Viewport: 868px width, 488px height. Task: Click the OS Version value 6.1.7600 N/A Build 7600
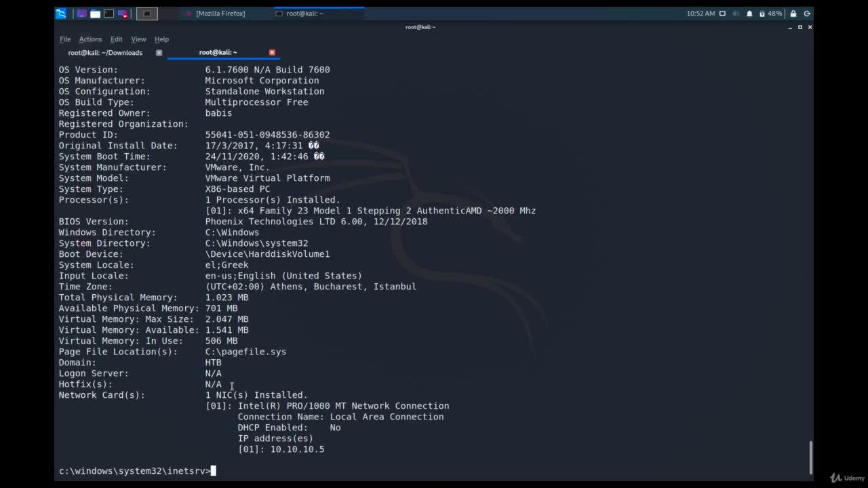267,70
